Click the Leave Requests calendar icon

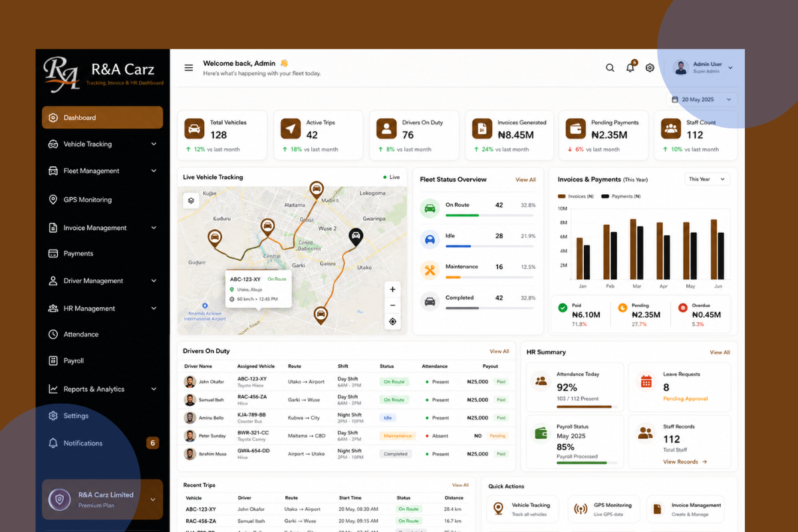[x=646, y=381]
